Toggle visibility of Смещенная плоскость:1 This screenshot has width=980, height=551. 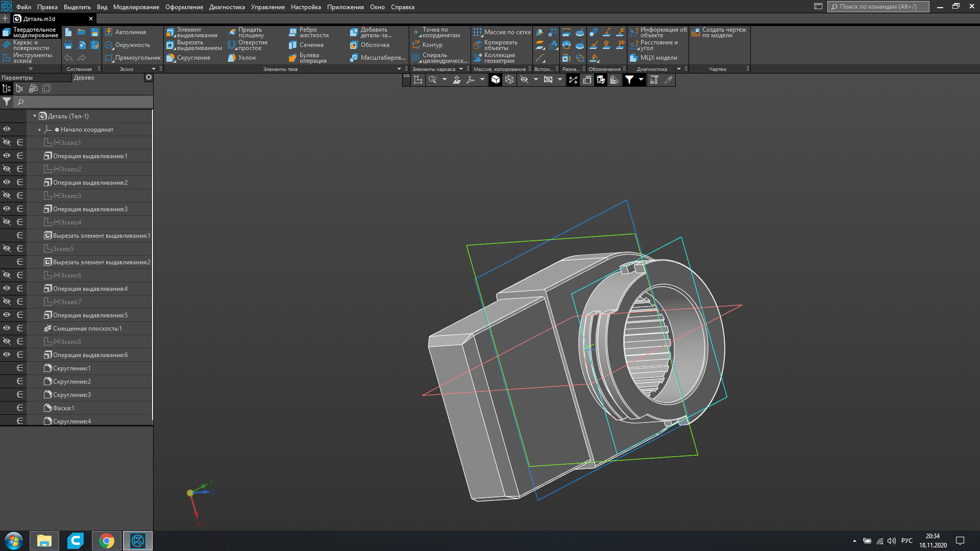7,328
